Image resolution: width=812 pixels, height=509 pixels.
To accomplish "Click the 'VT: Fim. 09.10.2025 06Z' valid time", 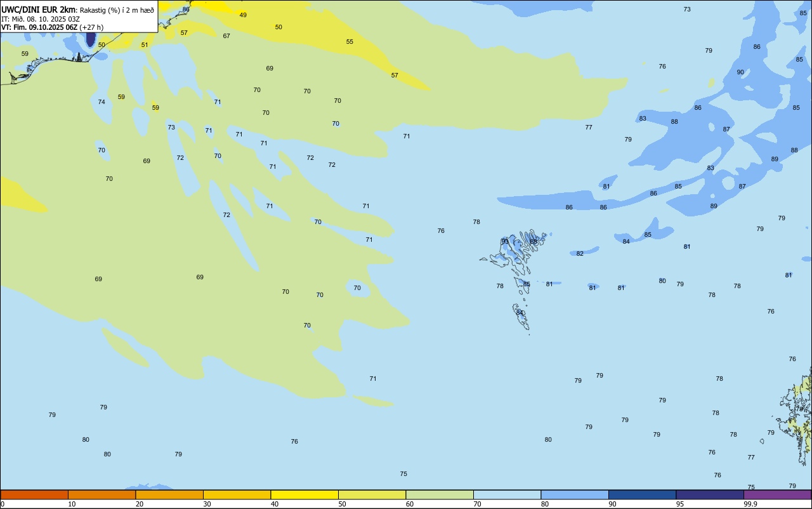I will point(39,27).
